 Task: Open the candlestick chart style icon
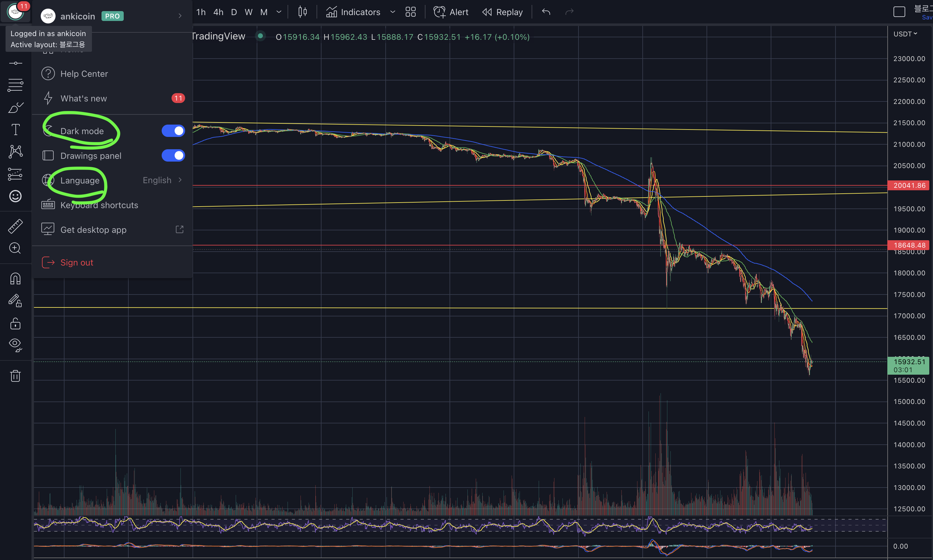pyautogui.click(x=302, y=12)
